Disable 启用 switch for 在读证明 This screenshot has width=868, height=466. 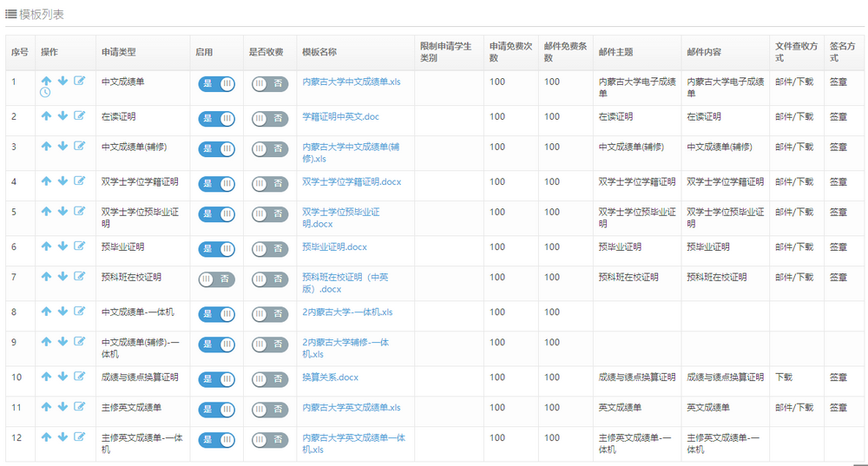tap(216, 119)
